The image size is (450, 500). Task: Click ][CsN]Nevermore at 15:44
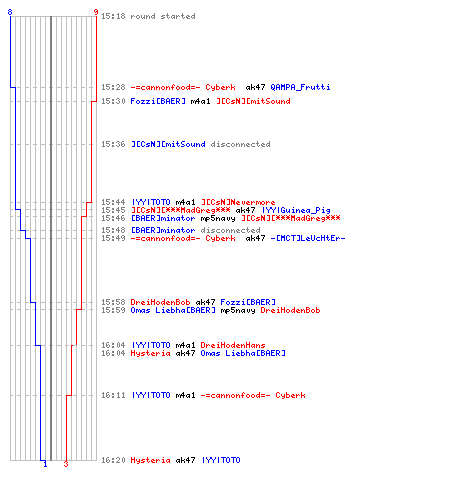tap(238, 202)
